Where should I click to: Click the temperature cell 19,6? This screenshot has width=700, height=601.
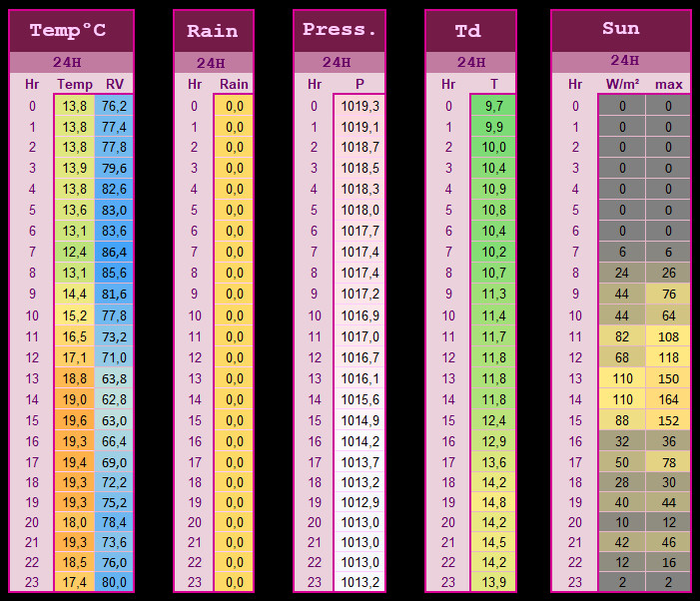click(x=75, y=420)
